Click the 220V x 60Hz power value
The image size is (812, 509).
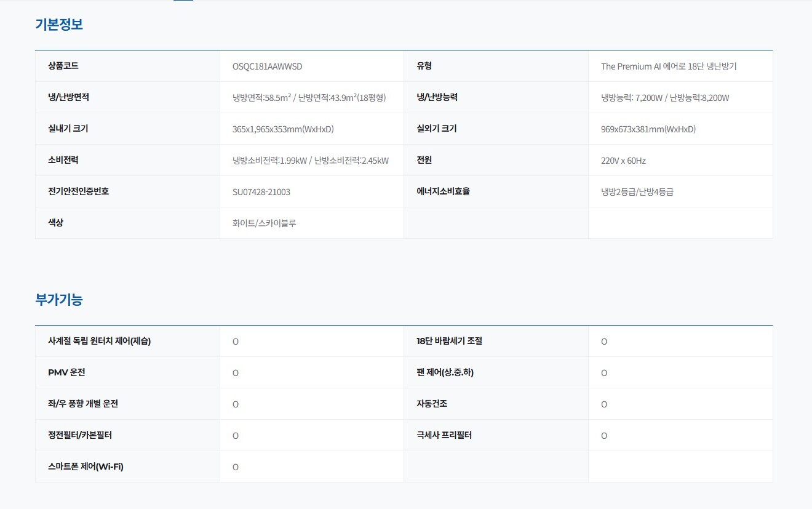623,161
